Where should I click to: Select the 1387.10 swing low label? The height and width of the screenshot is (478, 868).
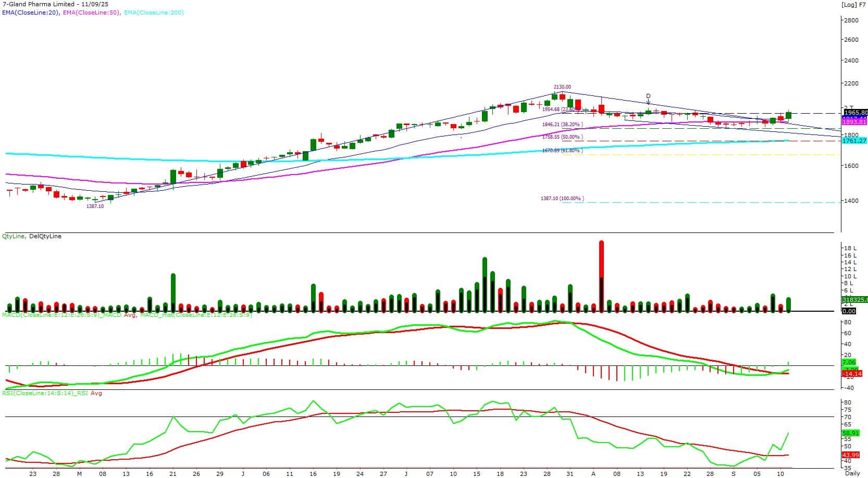tap(95, 206)
